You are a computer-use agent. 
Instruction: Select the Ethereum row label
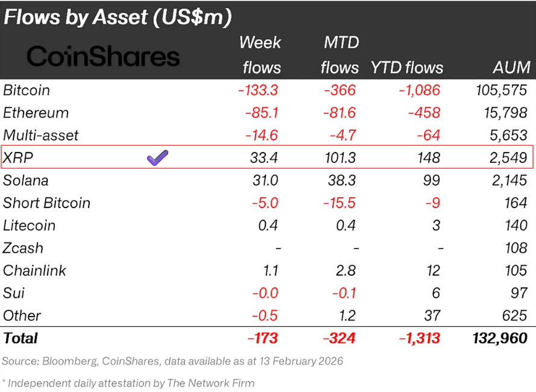pyautogui.click(x=36, y=113)
